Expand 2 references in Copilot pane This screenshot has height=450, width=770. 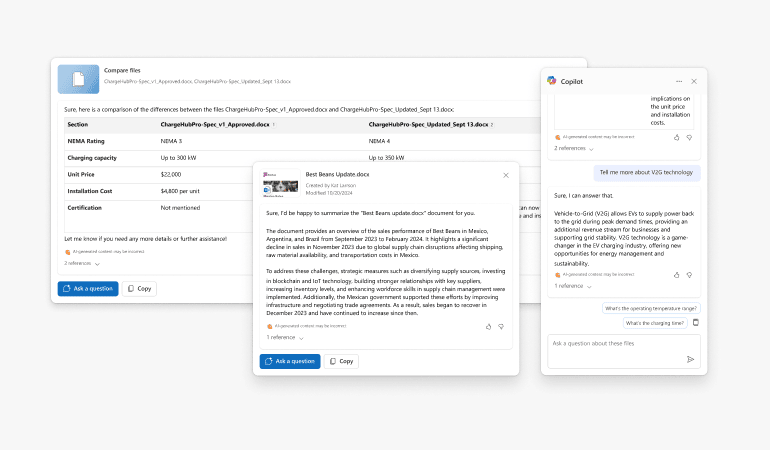[574, 148]
